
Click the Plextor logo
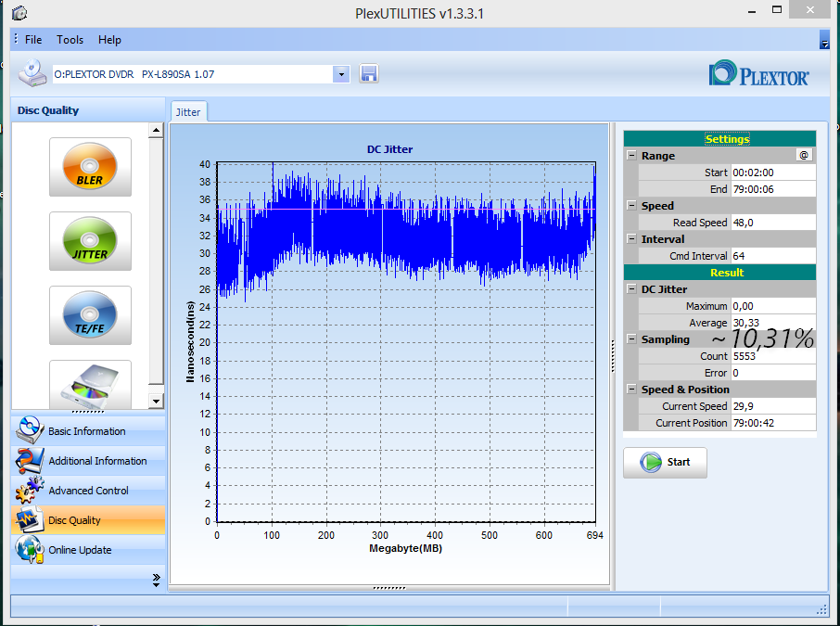coord(758,73)
